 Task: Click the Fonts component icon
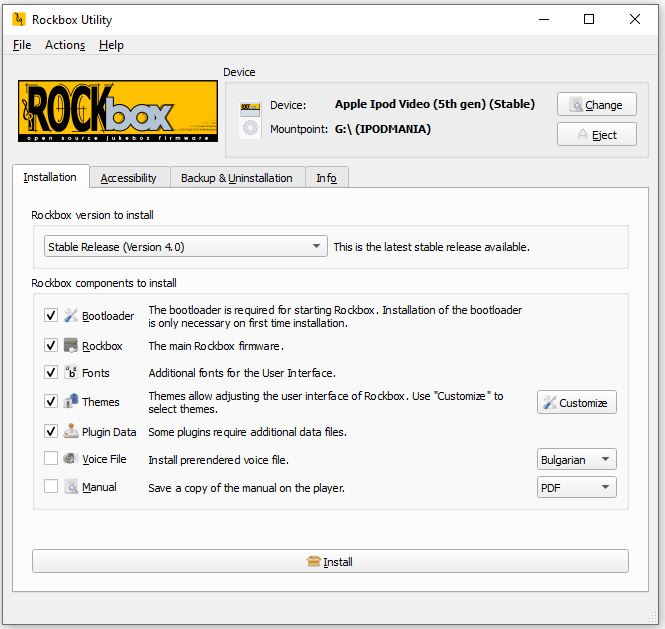click(x=71, y=373)
